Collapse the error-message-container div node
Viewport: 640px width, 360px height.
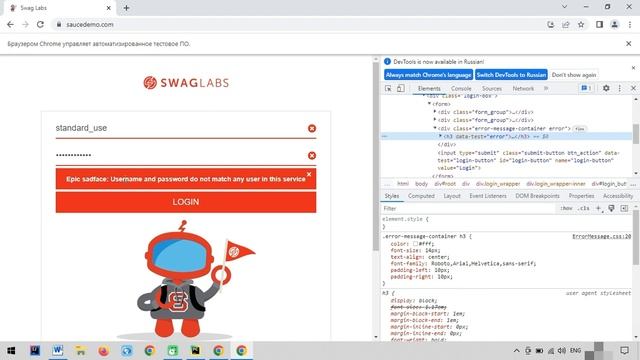pyautogui.click(x=435, y=128)
